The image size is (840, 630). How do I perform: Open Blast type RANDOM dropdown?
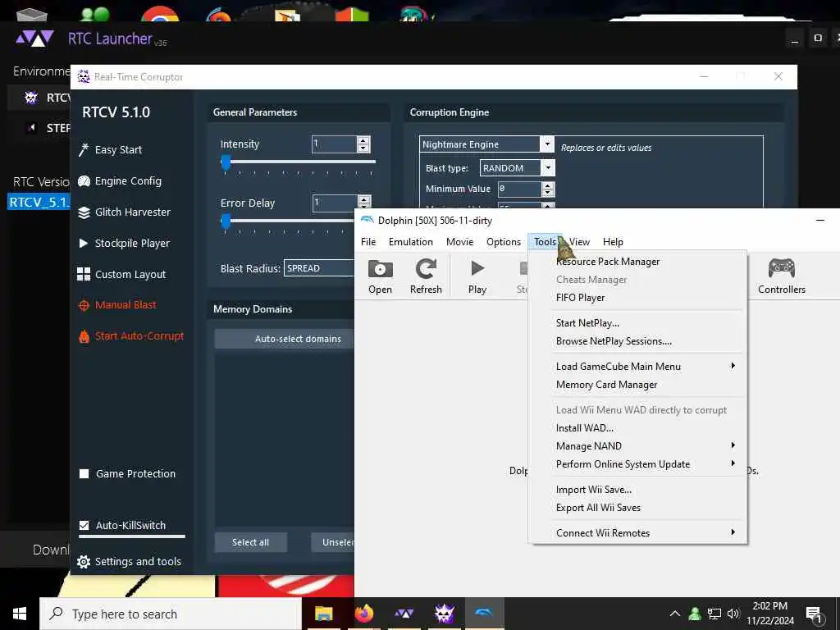pyautogui.click(x=548, y=168)
